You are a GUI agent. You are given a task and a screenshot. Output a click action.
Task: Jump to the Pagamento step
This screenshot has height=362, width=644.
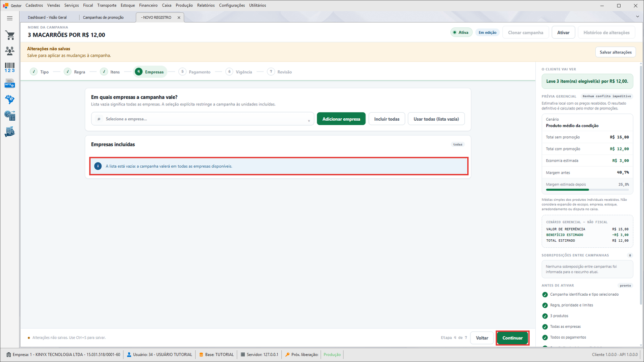click(x=194, y=72)
